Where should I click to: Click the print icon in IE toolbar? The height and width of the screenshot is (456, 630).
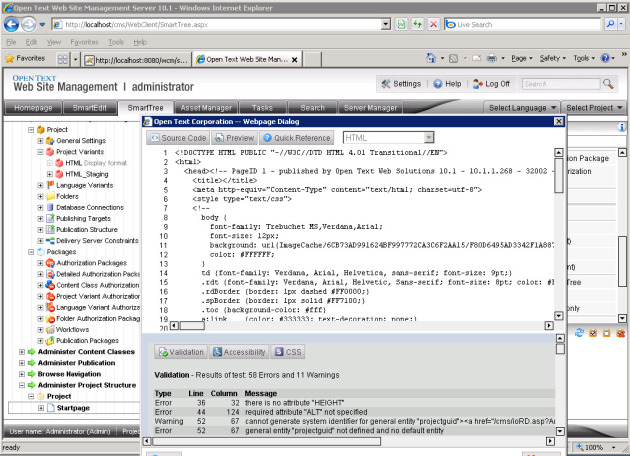(x=491, y=59)
